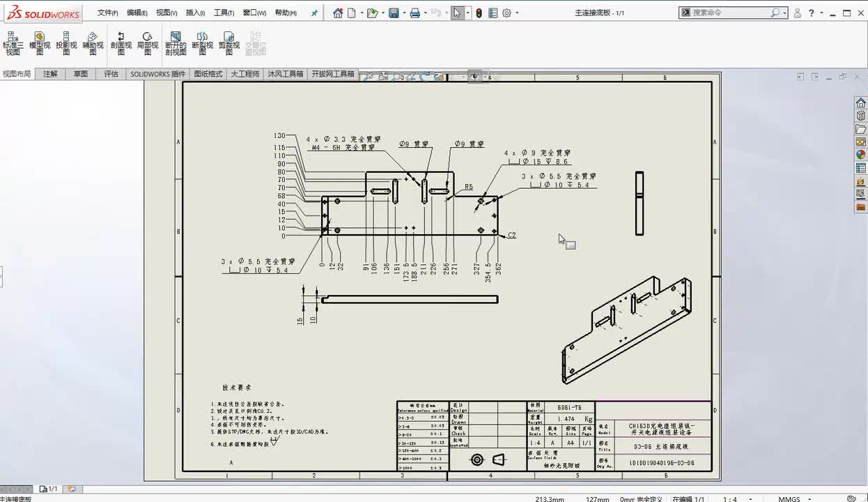
Task: Open File Explorer folder in task pane
Action: (x=861, y=129)
